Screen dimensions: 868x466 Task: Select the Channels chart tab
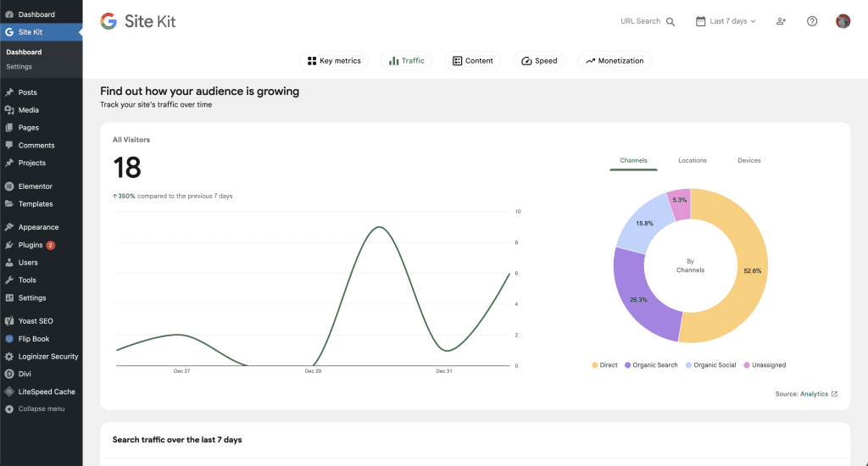(633, 160)
